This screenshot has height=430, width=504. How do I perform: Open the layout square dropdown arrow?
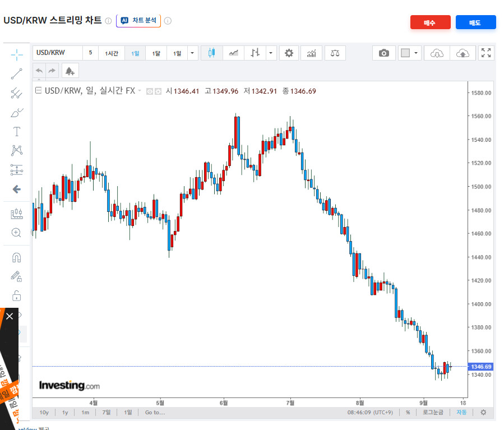(x=415, y=53)
